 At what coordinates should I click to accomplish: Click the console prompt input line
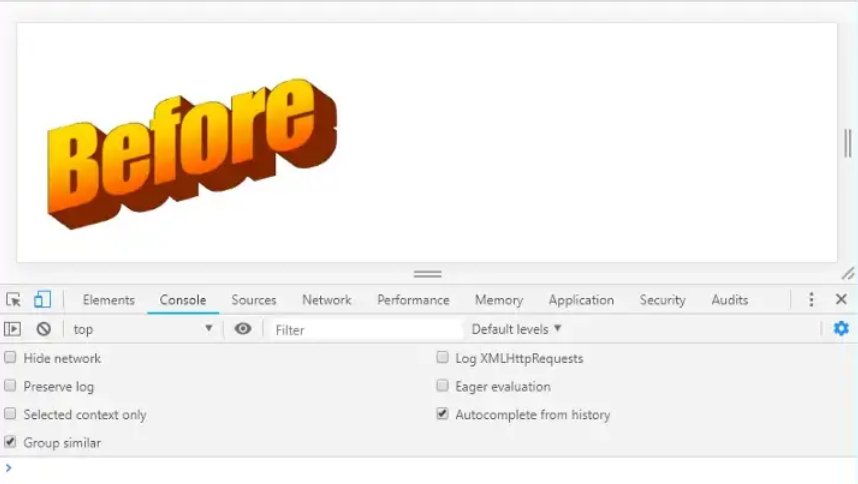(x=430, y=469)
